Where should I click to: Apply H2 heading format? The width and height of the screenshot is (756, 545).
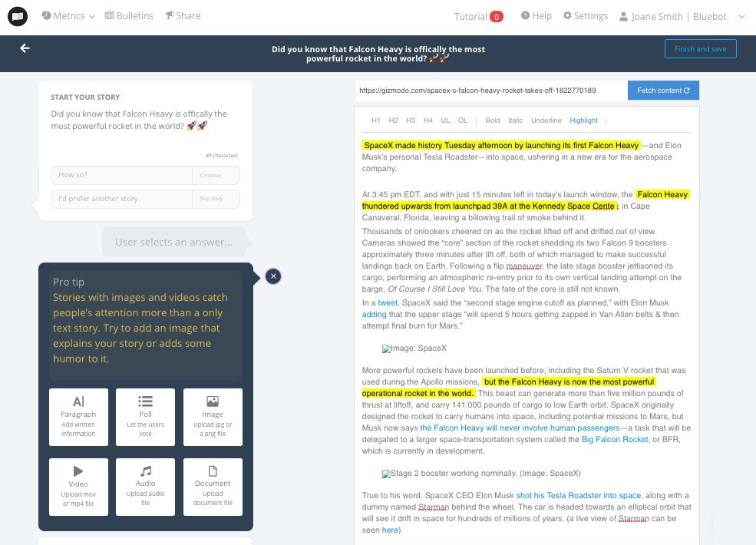pyautogui.click(x=394, y=121)
